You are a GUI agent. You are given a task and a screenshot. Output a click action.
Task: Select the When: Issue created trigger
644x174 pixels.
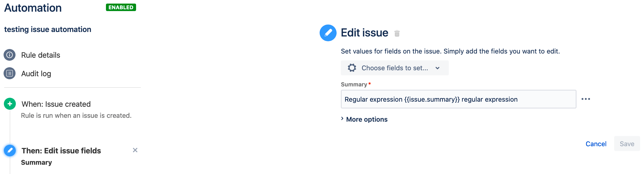coord(56,104)
